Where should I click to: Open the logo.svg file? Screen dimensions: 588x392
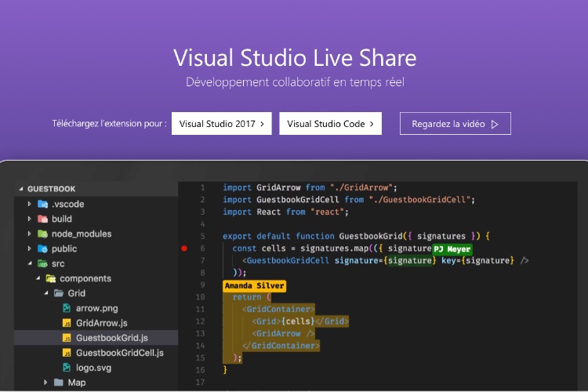93,368
